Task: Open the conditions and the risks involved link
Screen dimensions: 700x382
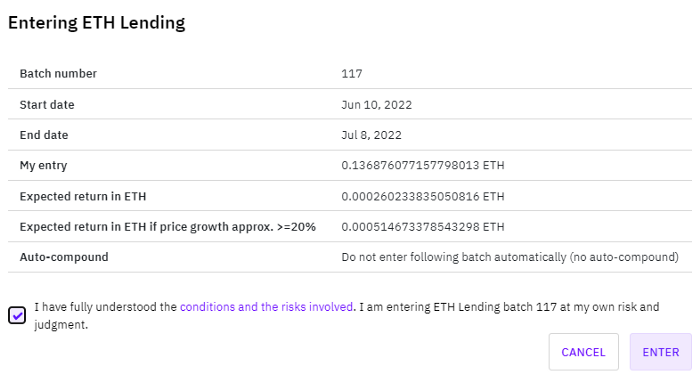Action: [x=267, y=307]
